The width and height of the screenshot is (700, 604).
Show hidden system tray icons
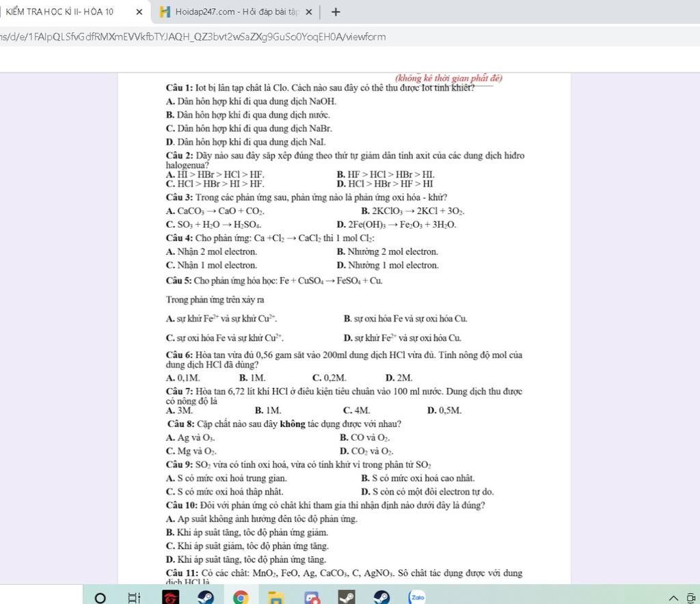(673, 598)
